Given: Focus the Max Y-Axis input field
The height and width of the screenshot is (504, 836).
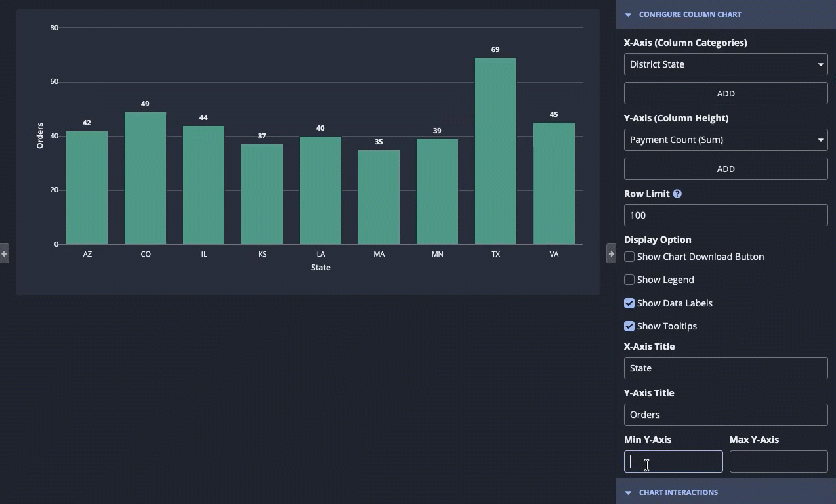Looking at the screenshot, I should [x=778, y=461].
